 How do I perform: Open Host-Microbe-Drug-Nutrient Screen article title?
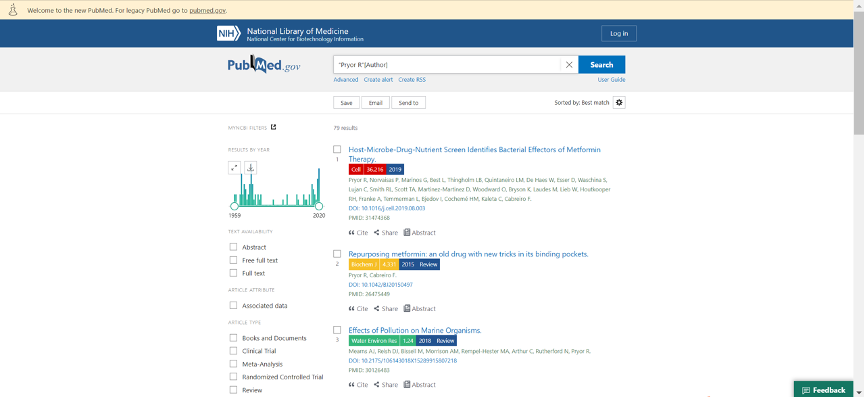[x=474, y=154]
